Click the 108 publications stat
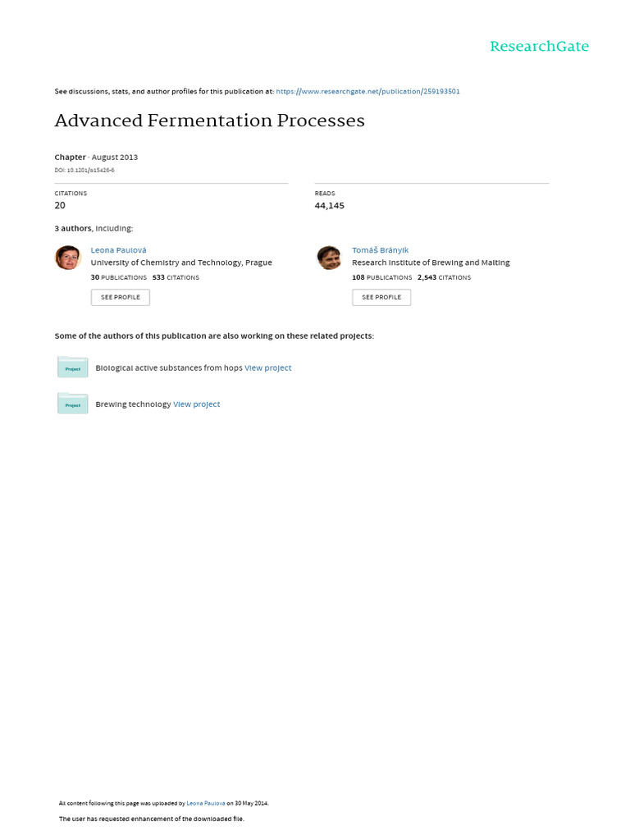This screenshot has height=840, width=630. 381,277
